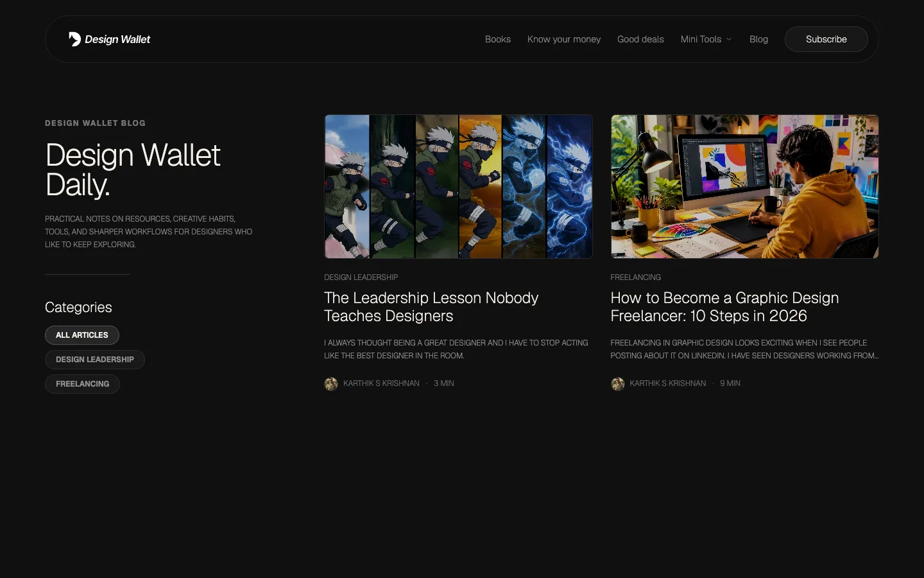924x578 pixels.
Task: Click the '9 MIN' read time
Action: click(x=730, y=383)
